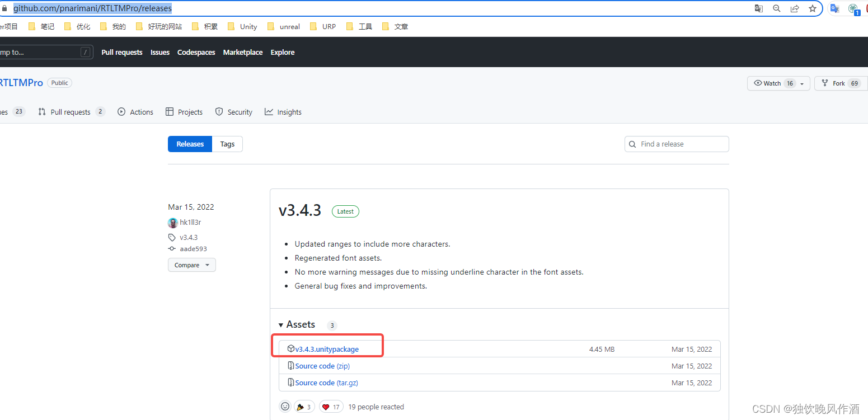This screenshot has height=420, width=868.
Task: Open the v3.4.3 release title
Action: [300, 210]
